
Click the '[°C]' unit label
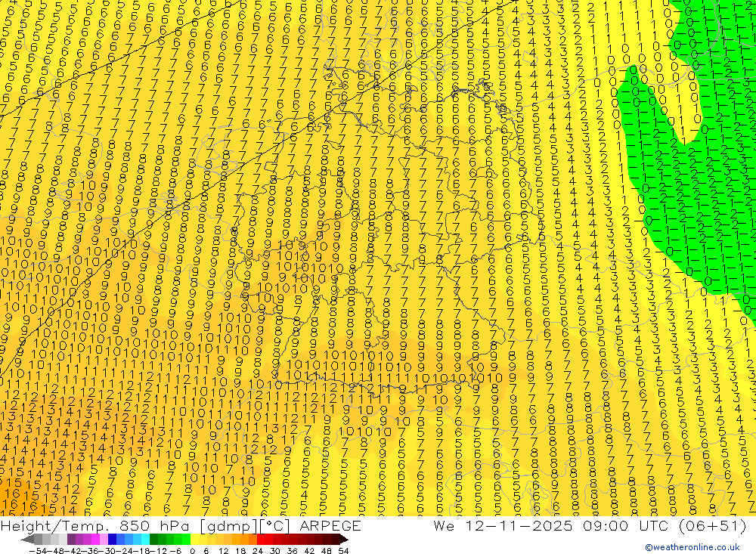click(275, 526)
